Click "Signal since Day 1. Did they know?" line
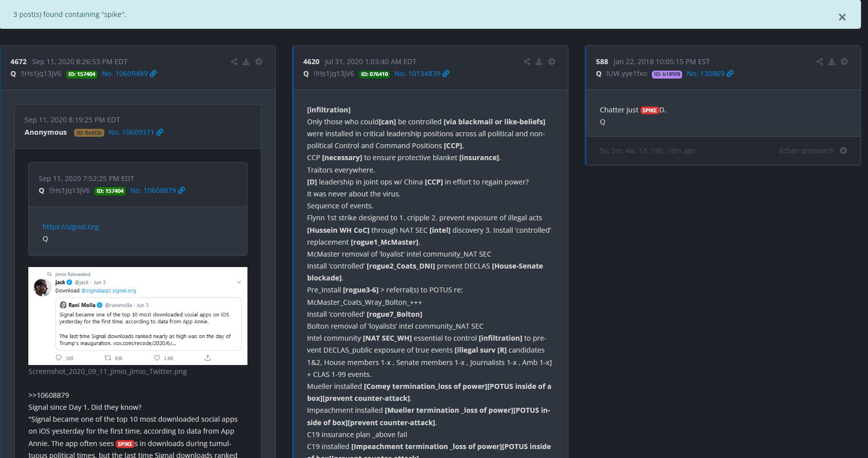This screenshot has height=458, width=868. [85, 407]
